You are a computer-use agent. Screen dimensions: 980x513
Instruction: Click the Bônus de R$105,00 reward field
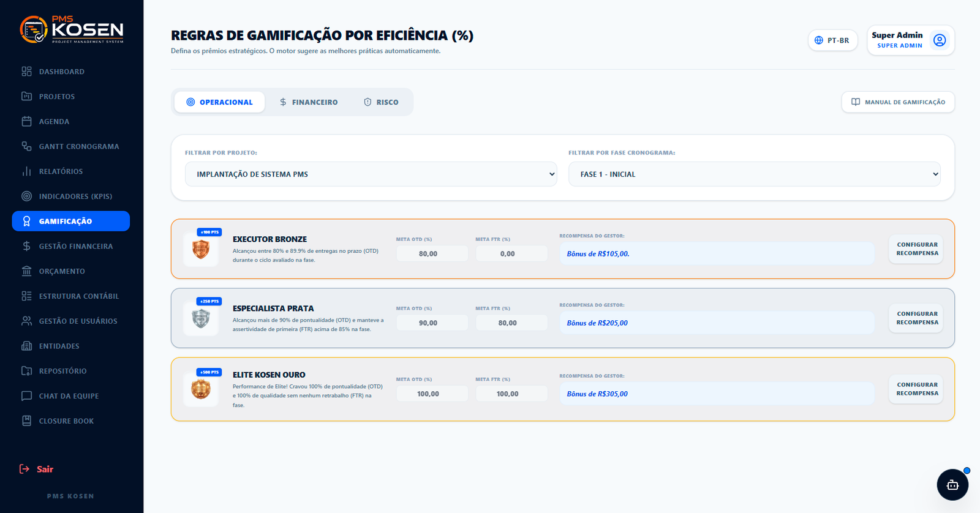717,253
